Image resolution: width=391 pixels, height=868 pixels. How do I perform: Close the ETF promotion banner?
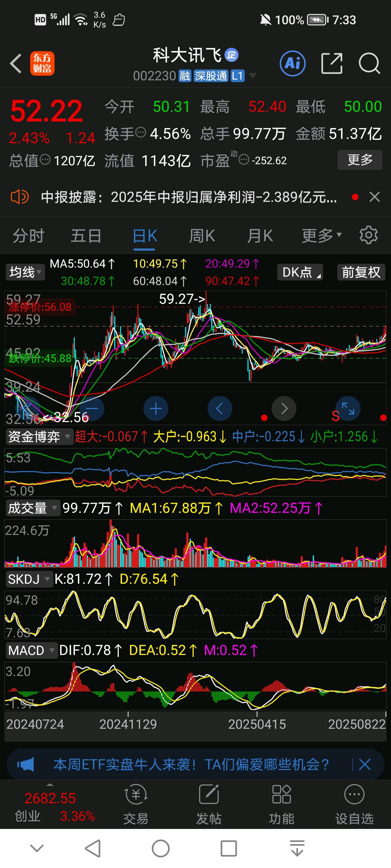point(365,765)
